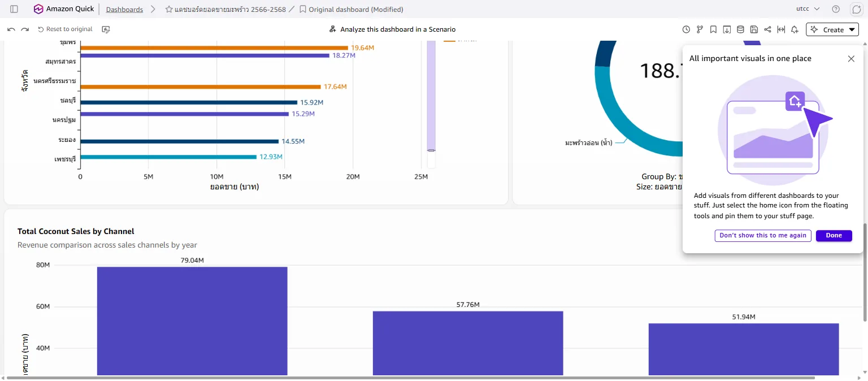This screenshot has height=381, width=868.
Task: Click Don't show this to me again
Action: [763, 236]
